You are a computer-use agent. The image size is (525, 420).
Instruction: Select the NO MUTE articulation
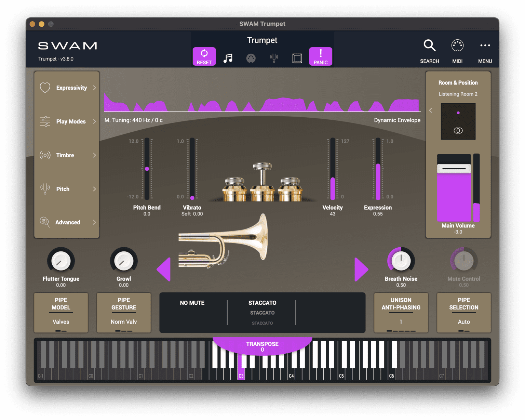pyautogui.click(x=192, y=303)
